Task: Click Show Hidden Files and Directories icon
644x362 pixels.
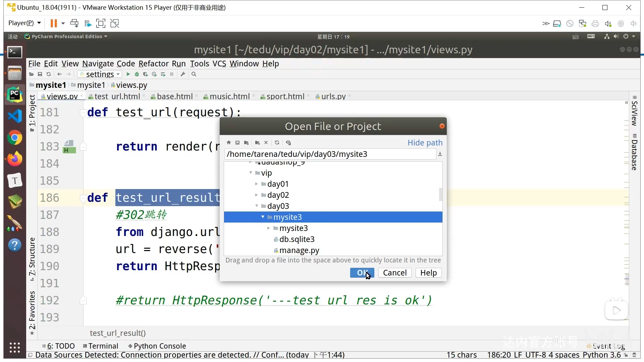Action: coord(288,143)
